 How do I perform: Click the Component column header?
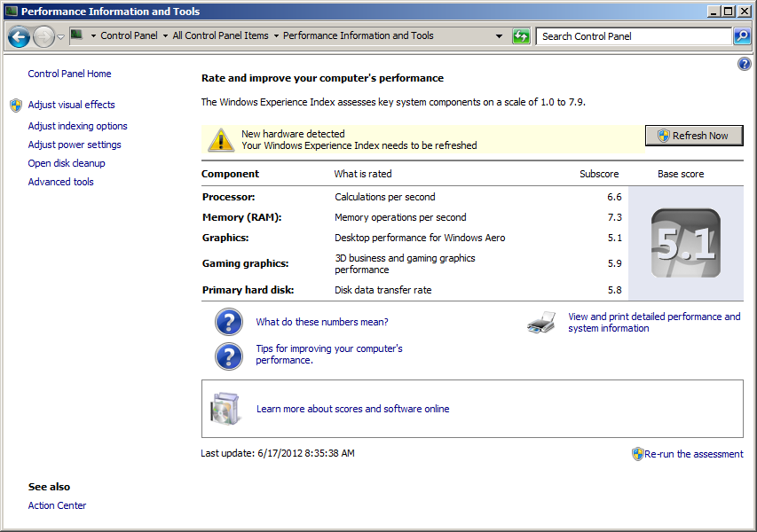(230, 174)
